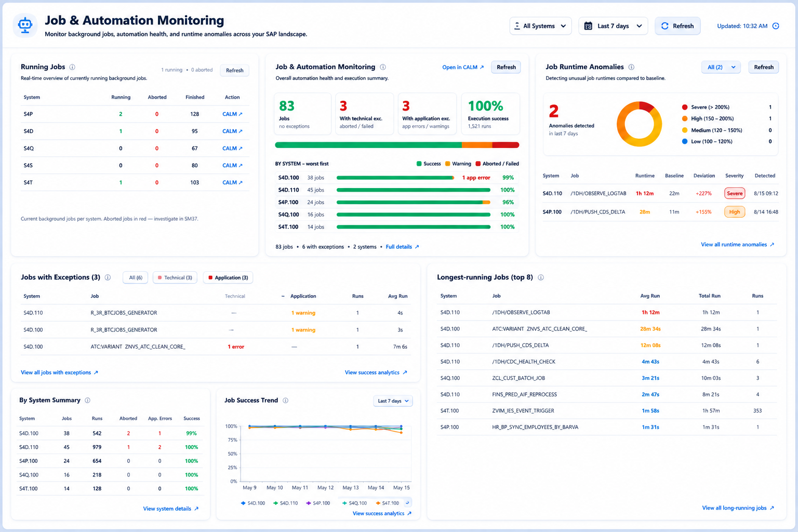The image size is (798, 532).
Task: Click the anomalies donut chart
Action: pos(639,124)
